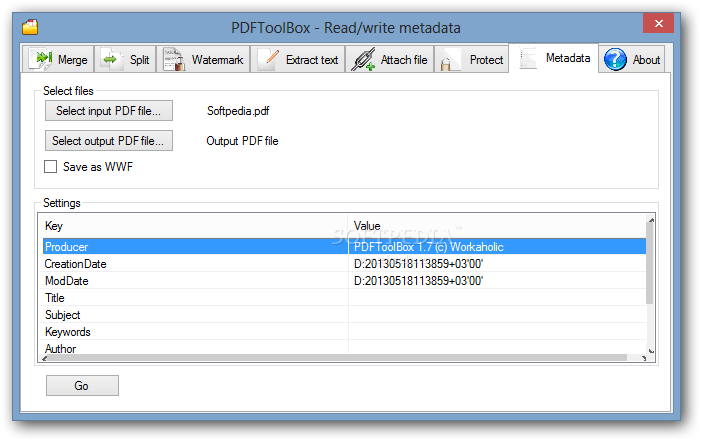
Task: Open the Split tab
Action: click(125, 59)
